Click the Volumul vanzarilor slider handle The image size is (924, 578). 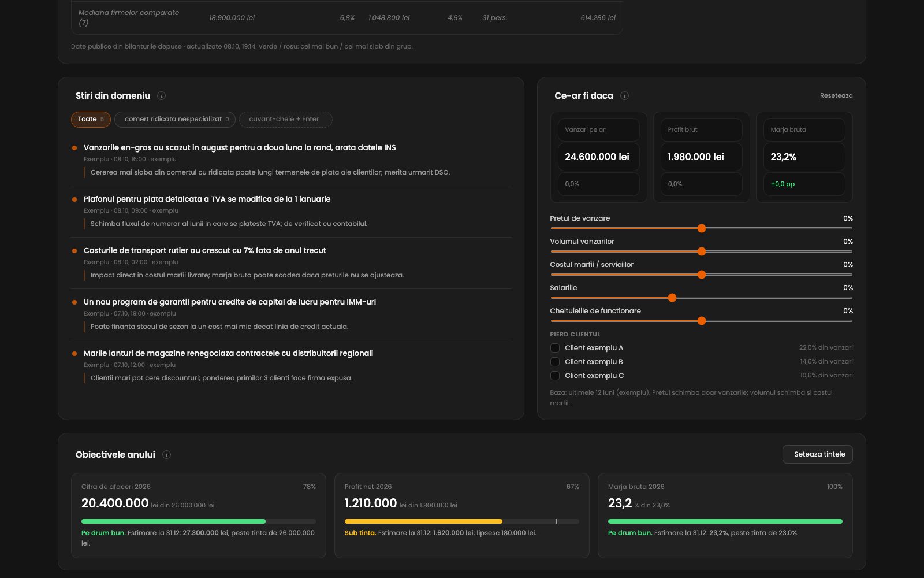(x=702, y=251)
